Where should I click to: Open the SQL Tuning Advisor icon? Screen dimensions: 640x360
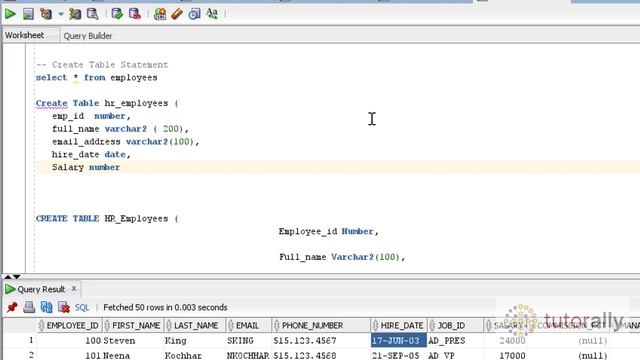click(93, 14)
